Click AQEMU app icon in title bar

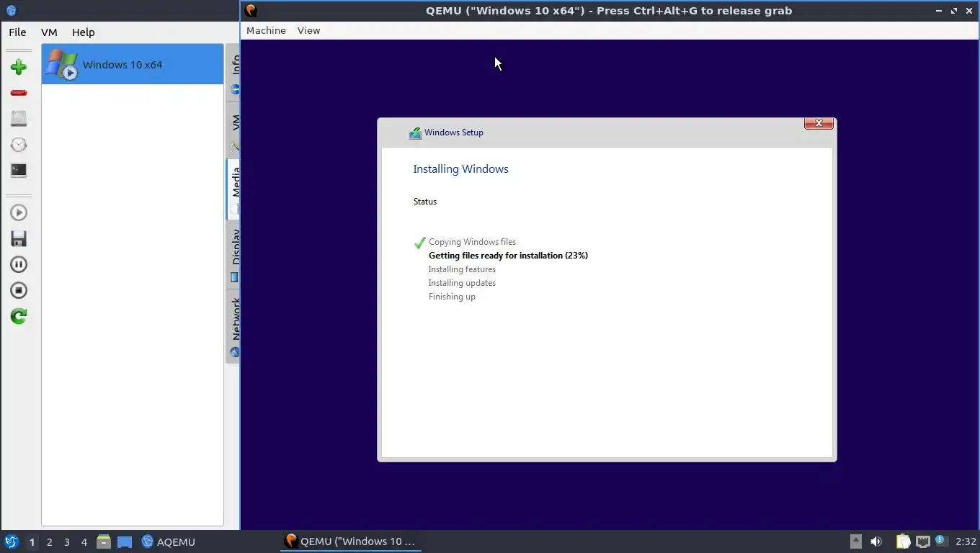tap(11, 11)
